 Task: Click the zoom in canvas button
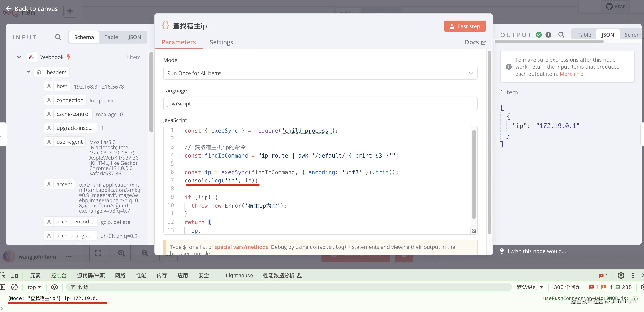[x=121, y=253]
